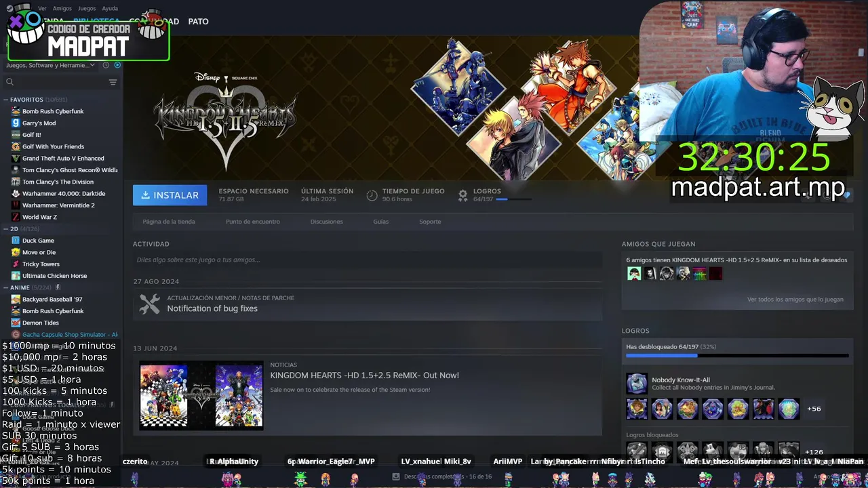This screenshot has height=488, width=868.
Task: Click the Espacio necesario 71.87 GB text
Action: (253, 195)
